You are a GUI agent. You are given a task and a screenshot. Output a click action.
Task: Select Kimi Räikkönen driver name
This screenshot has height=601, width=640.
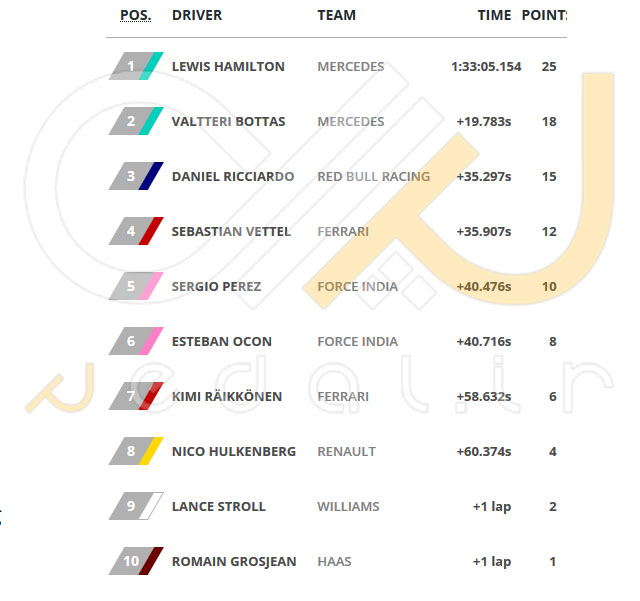pyautogui.click(x=227, y=396)
